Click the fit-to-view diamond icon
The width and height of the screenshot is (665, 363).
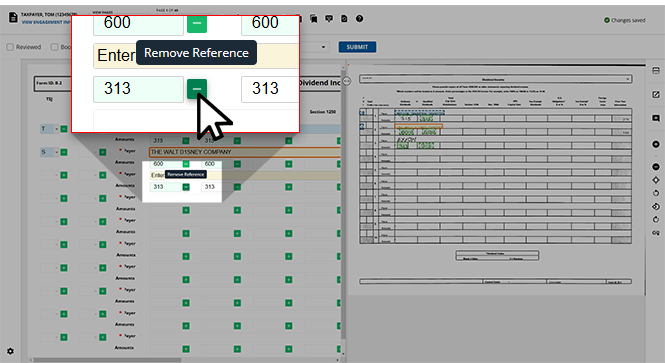[656, 180]
